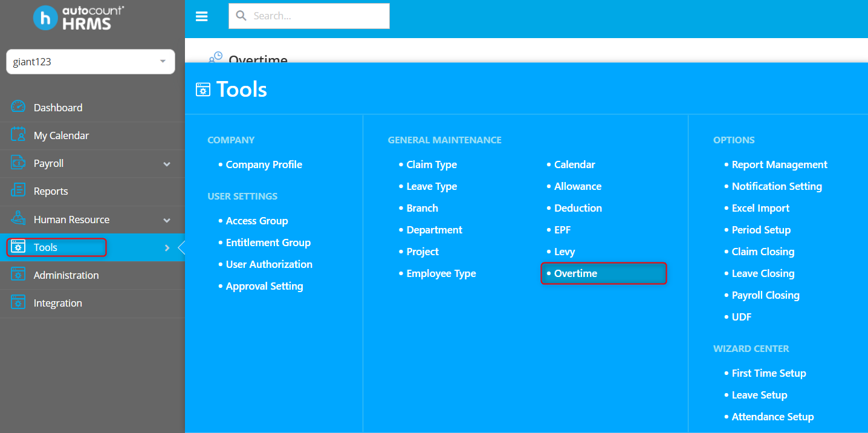Click the WIZARD CENTER heading
This screenshot has height=433, width=868.
tap(751, 348)
